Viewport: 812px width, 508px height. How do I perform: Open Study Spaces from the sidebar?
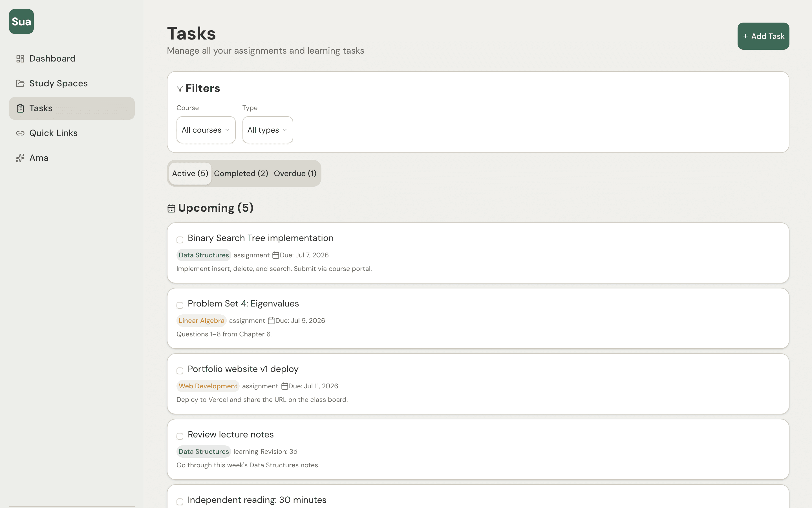(72, 83)
